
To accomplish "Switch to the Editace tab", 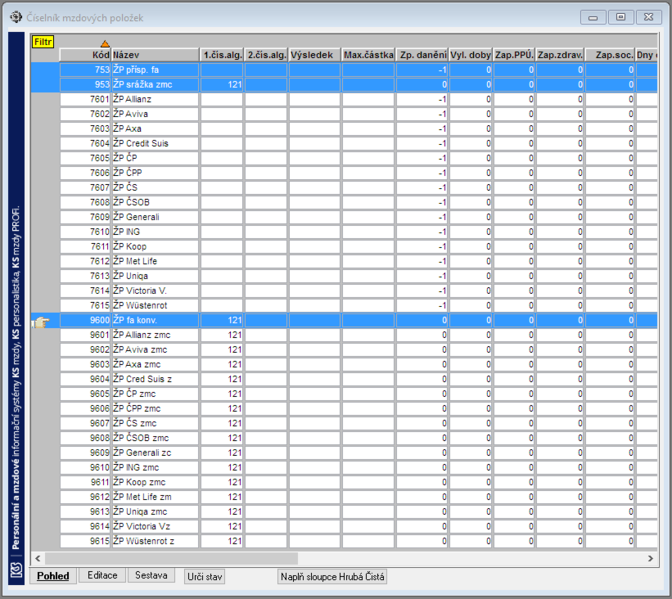I will (x=102, y=575).
